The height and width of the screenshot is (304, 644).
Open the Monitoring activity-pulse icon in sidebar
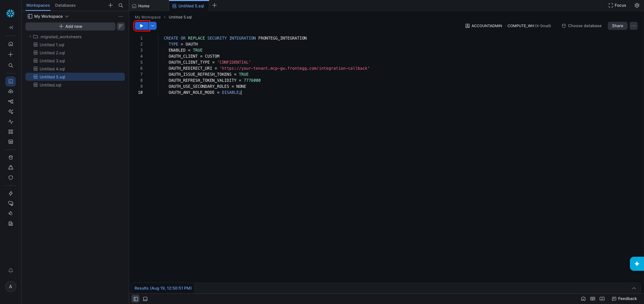click(x=11, y=122)
